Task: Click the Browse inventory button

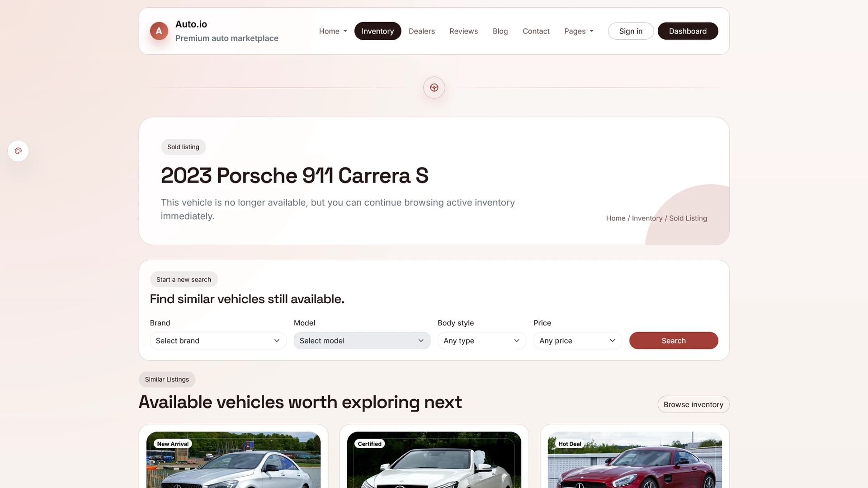Action: coord(693,404)
